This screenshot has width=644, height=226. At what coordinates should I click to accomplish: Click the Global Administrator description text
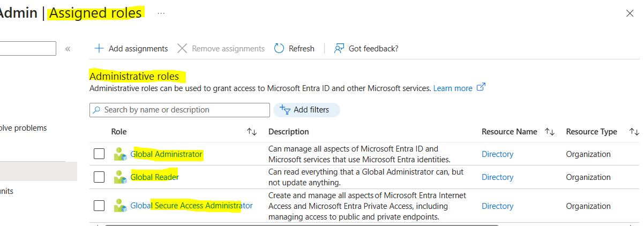click(360, 154)
